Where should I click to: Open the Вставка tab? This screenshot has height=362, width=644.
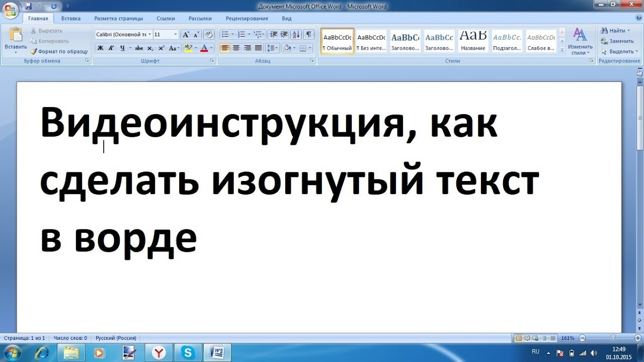click(71, 19)
